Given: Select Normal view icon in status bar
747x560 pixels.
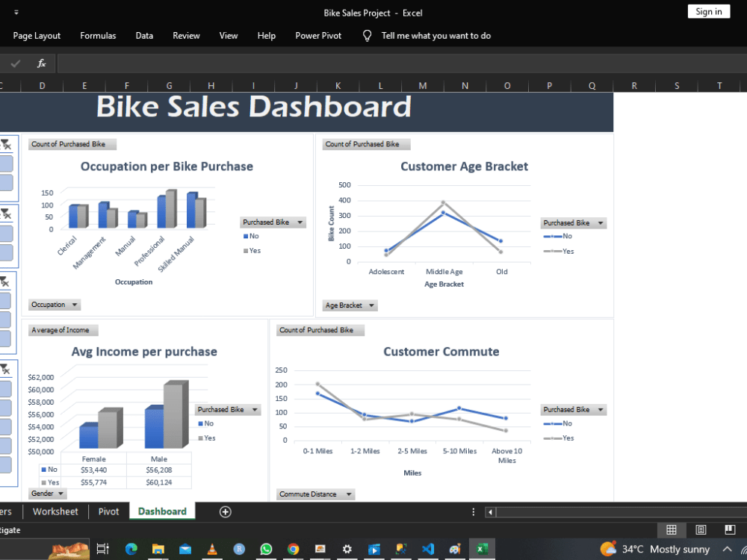Looking at the screenshot, I should 671,529.
